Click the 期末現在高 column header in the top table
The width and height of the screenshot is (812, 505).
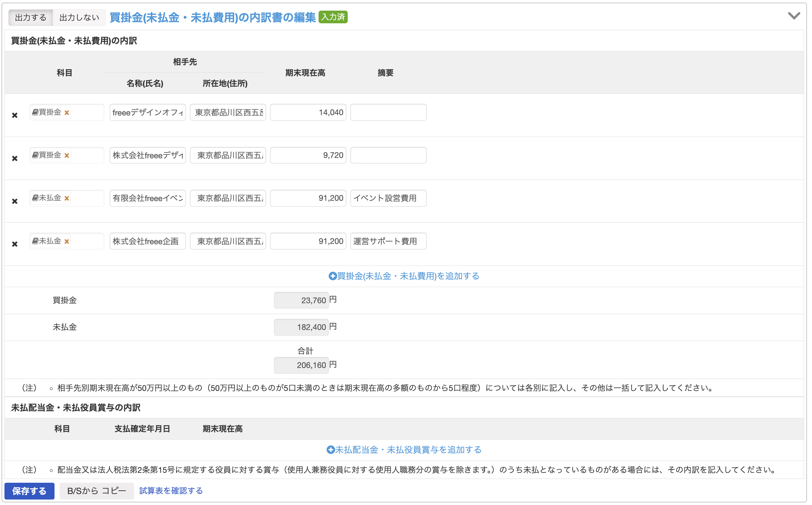tap(305, 73)
